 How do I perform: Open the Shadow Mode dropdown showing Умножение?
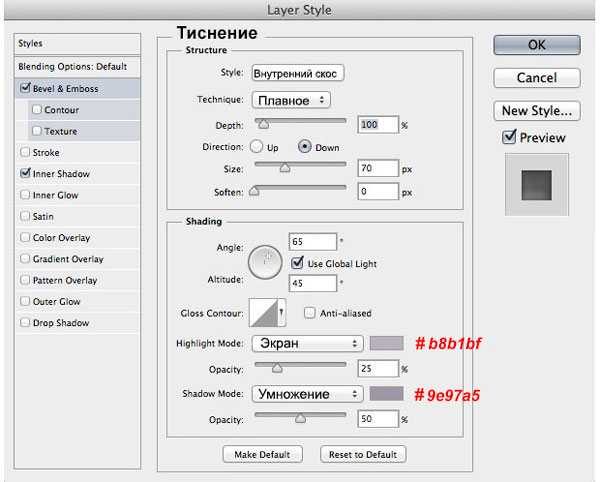click(307, 394)
